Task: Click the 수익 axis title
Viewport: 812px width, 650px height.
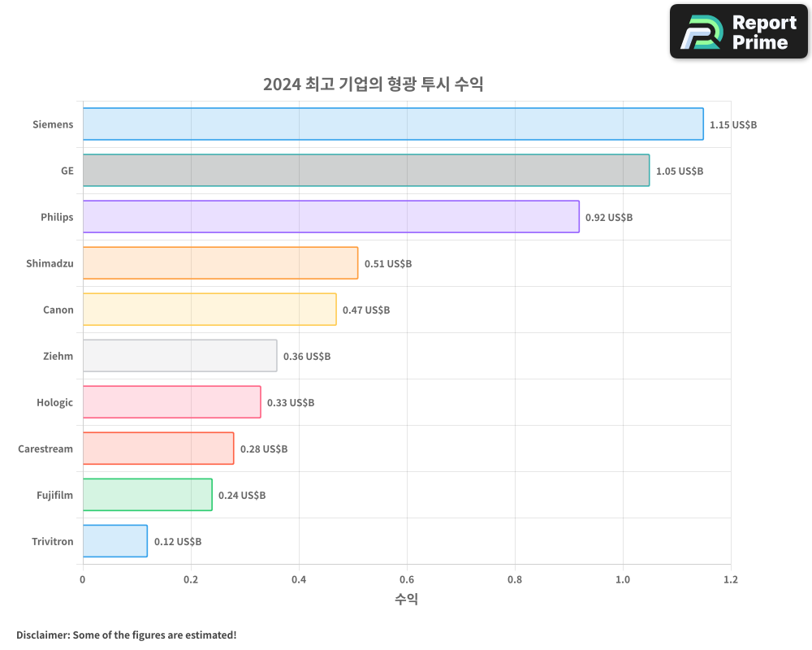Action: [x=407, y=599]
